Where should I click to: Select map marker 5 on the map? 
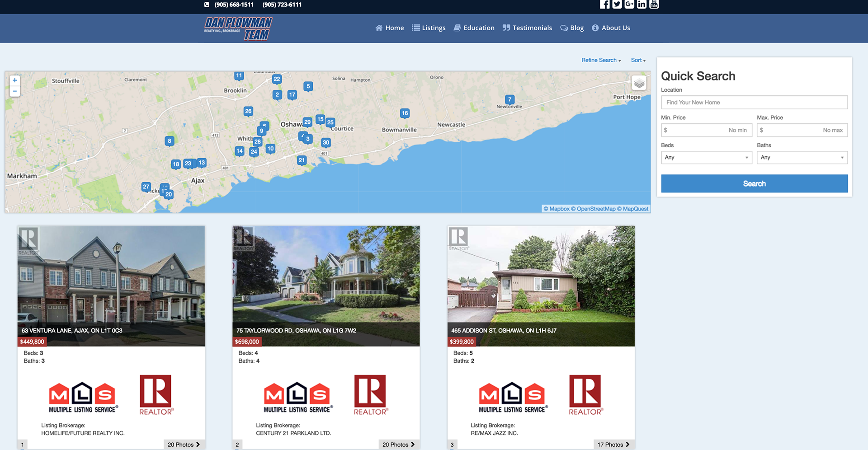308,86
